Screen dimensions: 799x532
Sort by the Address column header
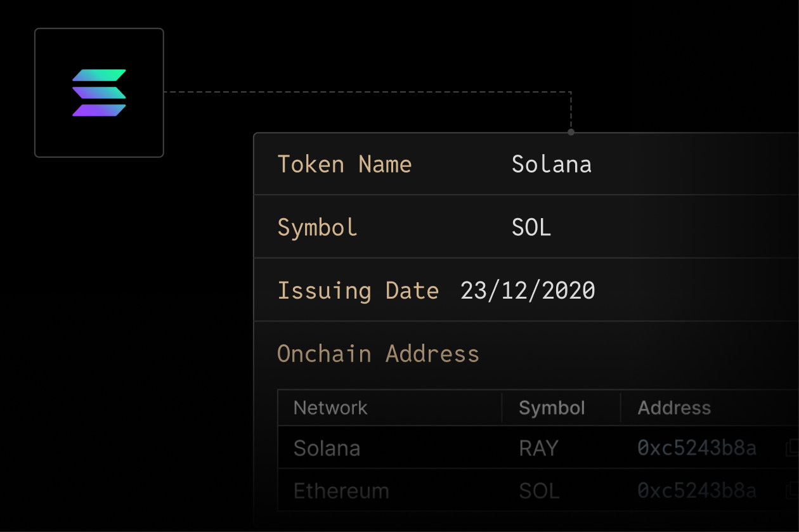click(674, 408)
